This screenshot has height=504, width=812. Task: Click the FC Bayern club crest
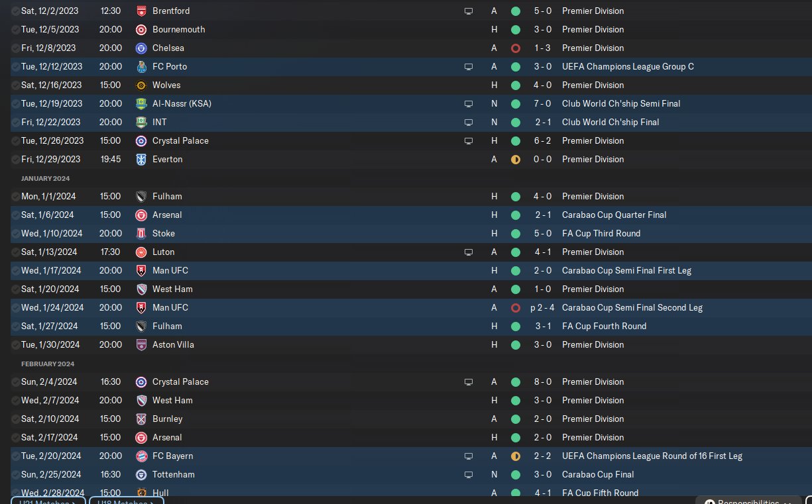pos(141,456)
